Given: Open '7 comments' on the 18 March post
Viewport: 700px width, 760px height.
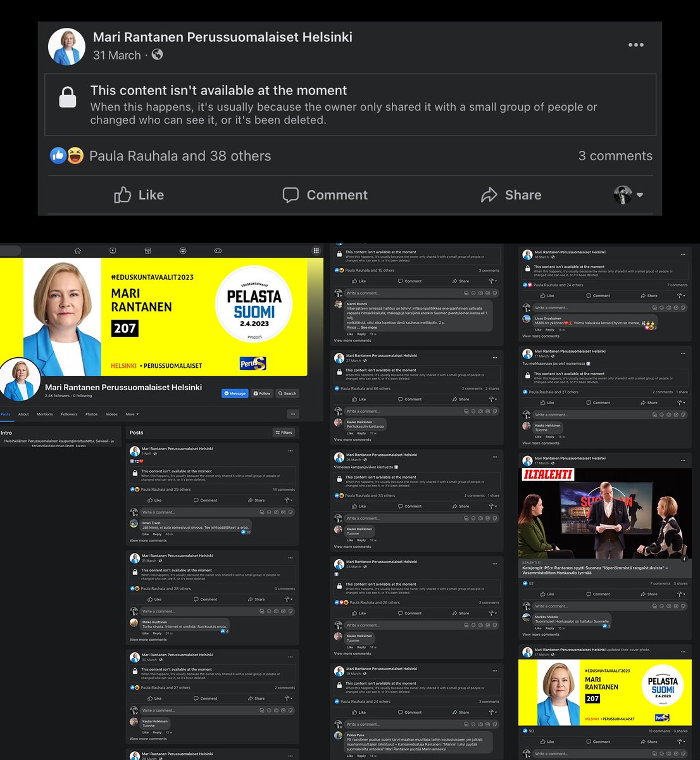Looking at the screenshot, I should [677, 285].
